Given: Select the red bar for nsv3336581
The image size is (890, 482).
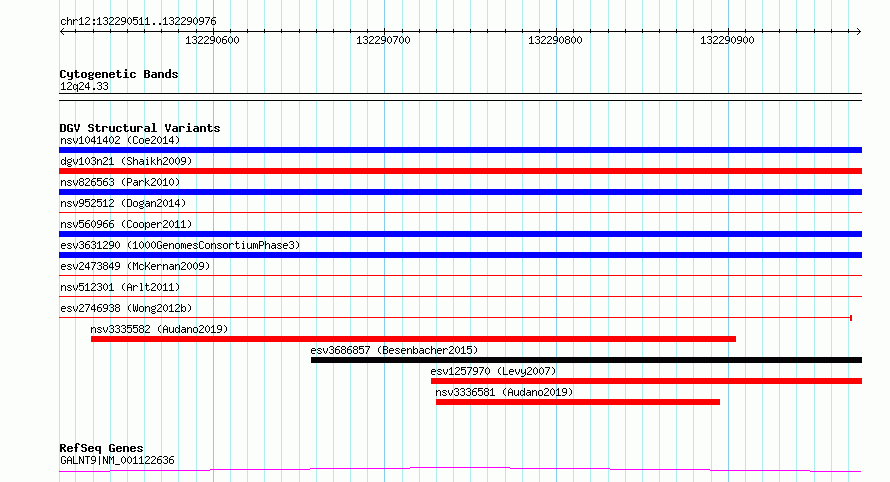Looking at the screenshot, I should coord(578,402).
